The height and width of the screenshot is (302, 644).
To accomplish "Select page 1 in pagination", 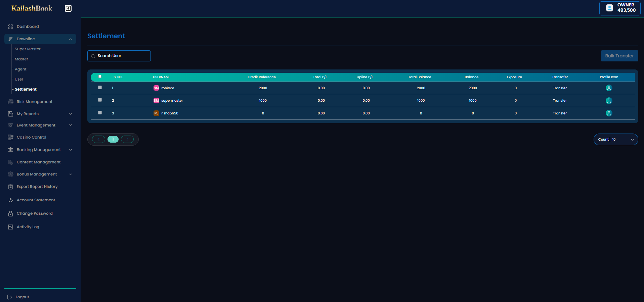I will (113, 139).
